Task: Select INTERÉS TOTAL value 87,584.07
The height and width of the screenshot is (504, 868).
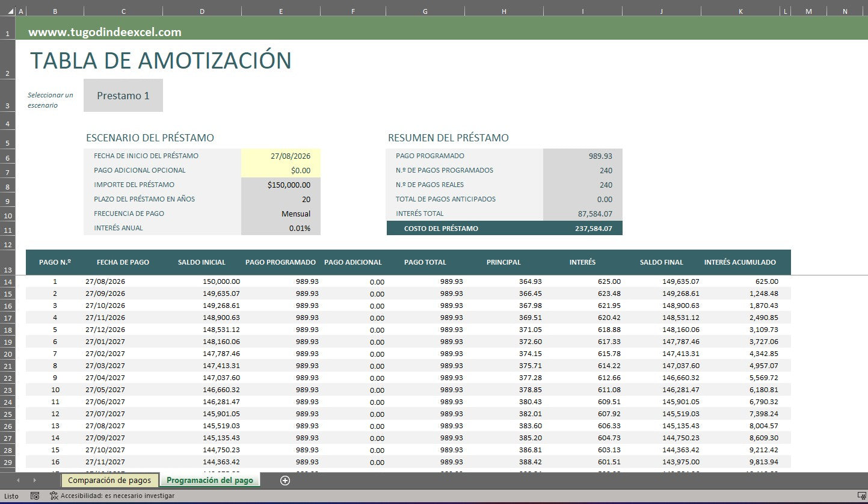Action: pos(583,214)
